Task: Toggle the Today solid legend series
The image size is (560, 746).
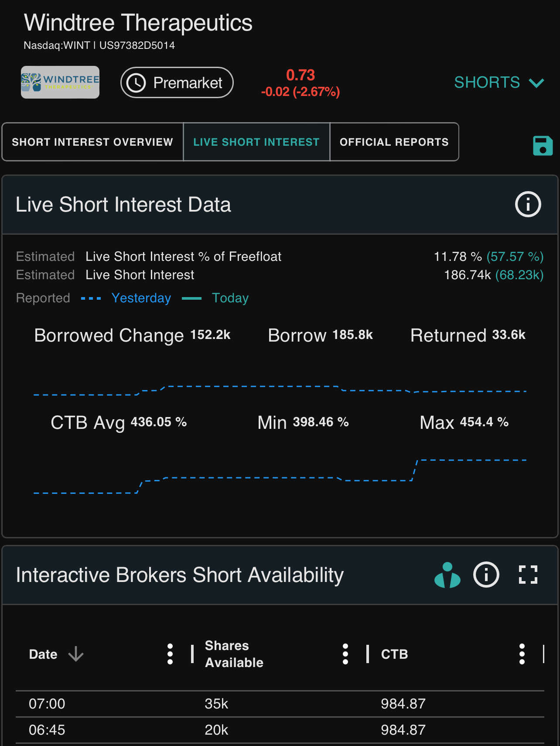Action: (215, 298)
